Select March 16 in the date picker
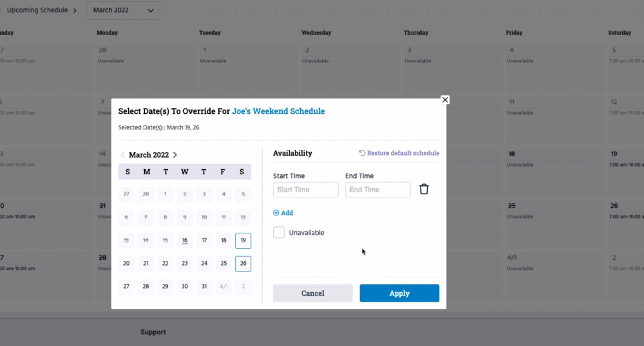The width and height of the screenshot is (644, 346). (x=185, y=241)
